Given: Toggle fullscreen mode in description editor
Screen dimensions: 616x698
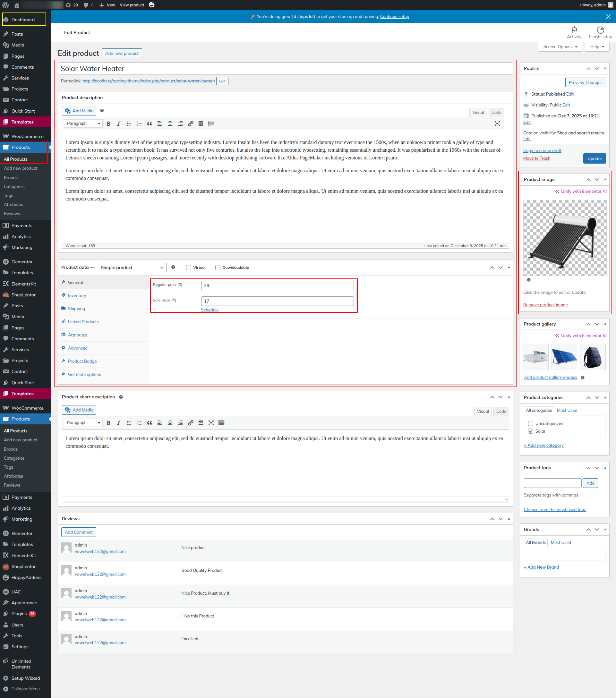Looking at the screenshot, I should 497,123.
